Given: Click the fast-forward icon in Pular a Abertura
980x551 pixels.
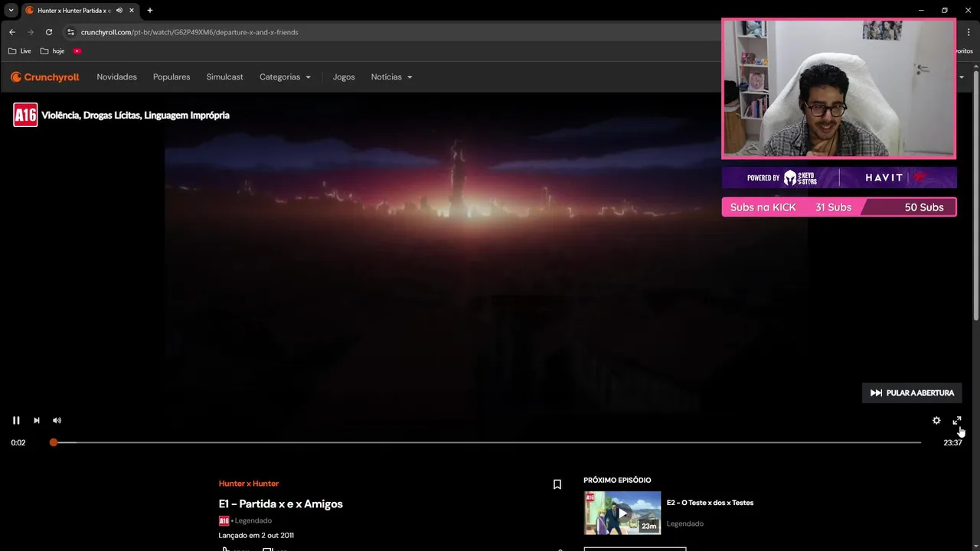Looking at the screenshot, I should coord(876,393).
